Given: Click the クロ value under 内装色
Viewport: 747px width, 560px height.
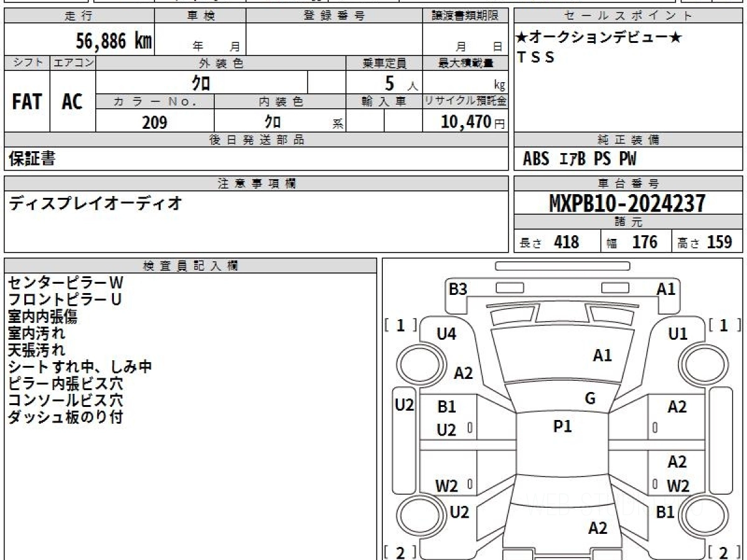Looking at the screenshot, I should tap(273, 121).
